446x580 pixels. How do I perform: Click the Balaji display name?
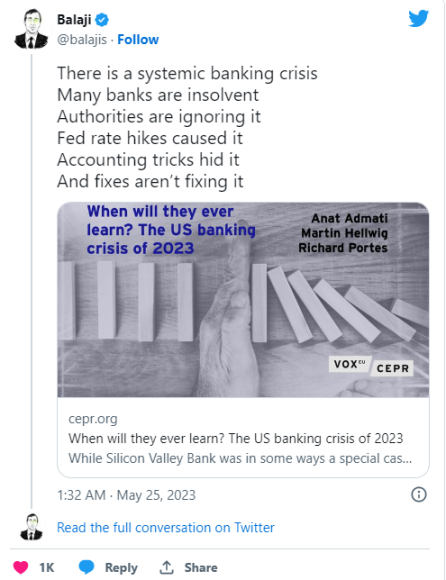tap(74, 20)
